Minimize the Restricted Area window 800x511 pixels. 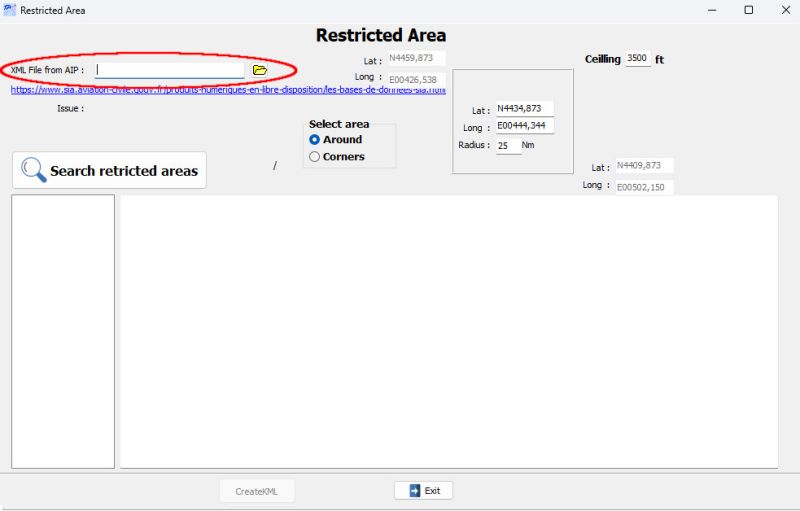click(712, 10)
